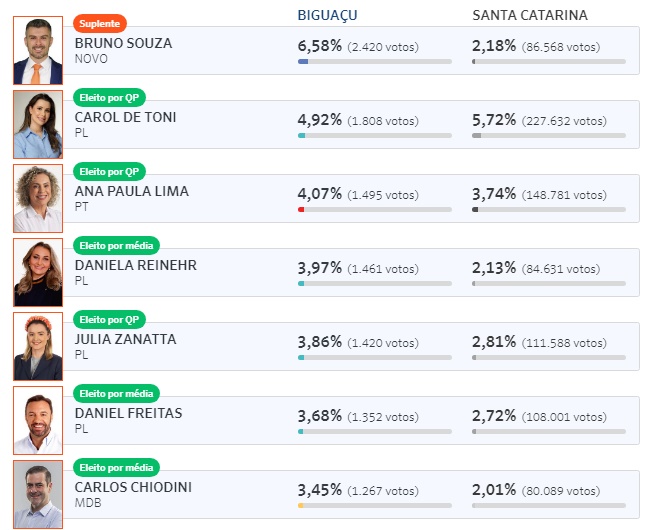Open Carol de Toni's portrait thumbnail
655x530 pixels.
tap(38, 124)
